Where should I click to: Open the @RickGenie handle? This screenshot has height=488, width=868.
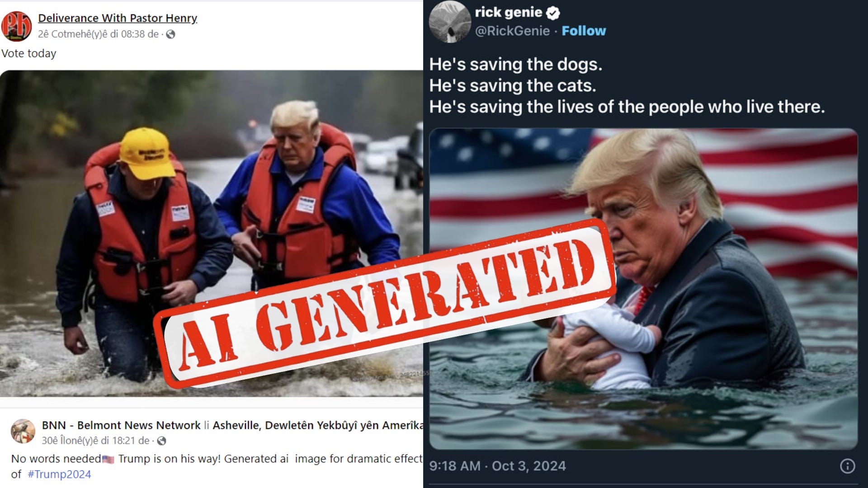coord(512,31)
